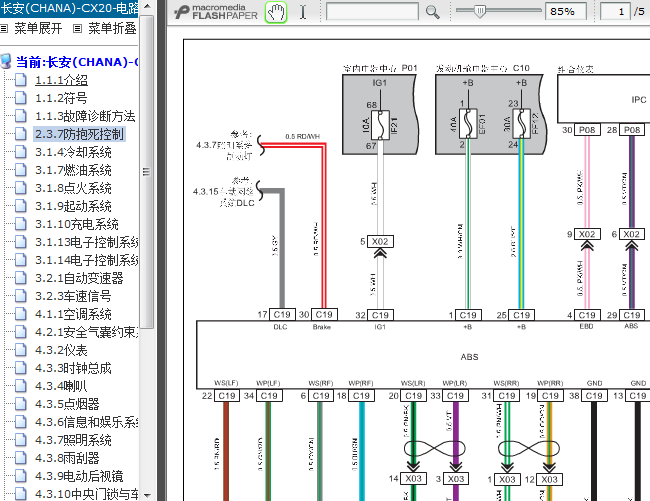
Task: Open 4.3.6信息和娱乐系统 entry
Action: 86,422
